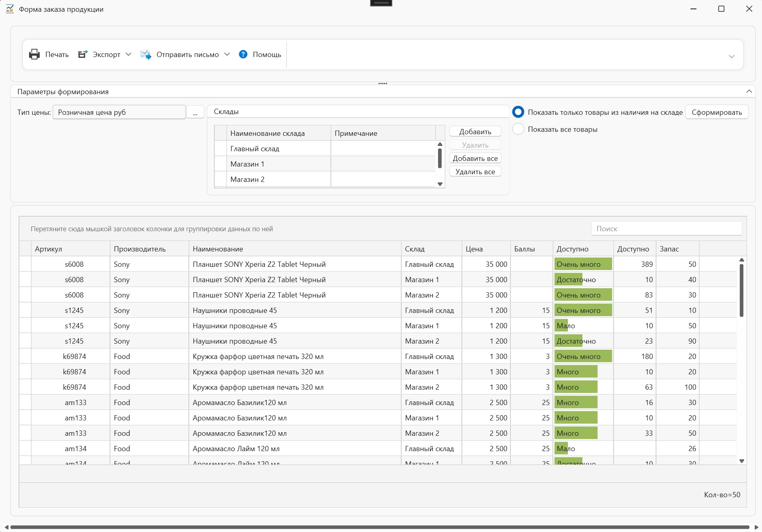Click the Сформировать button

(x=717, y=112)
